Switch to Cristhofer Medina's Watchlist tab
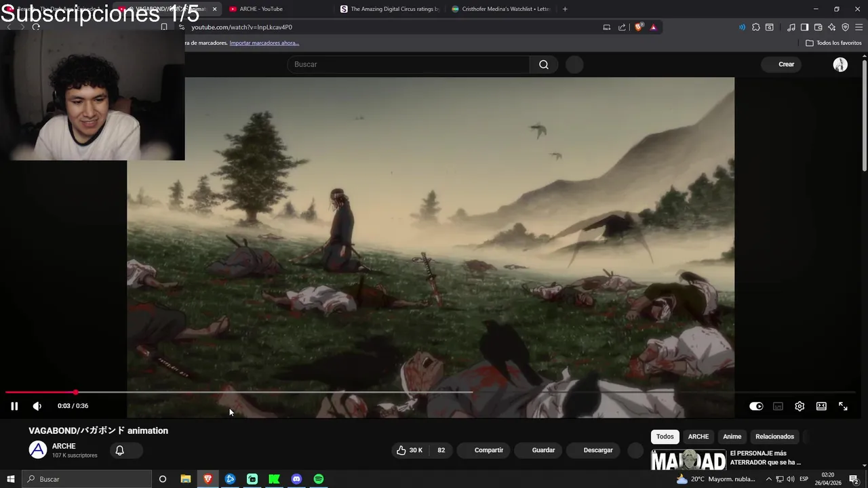 [500, 9]
